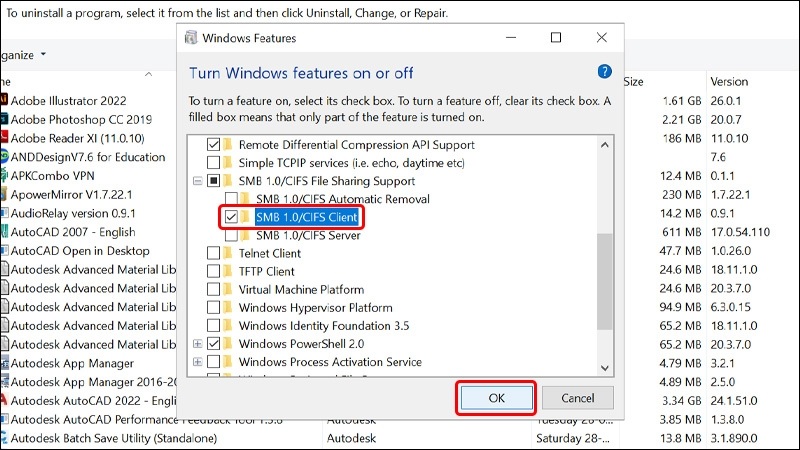
Task: Check the SMB 1.0/CIFS Server box
Action: 232,235
